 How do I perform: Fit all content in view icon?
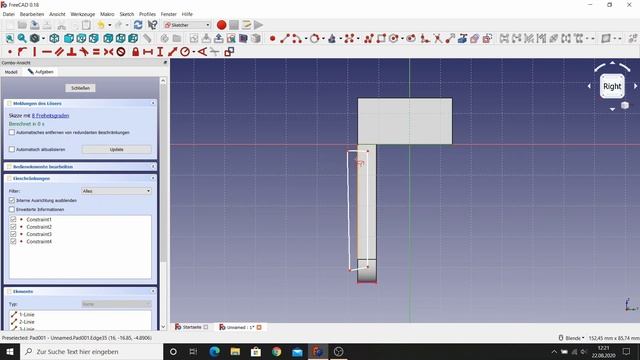9,38
